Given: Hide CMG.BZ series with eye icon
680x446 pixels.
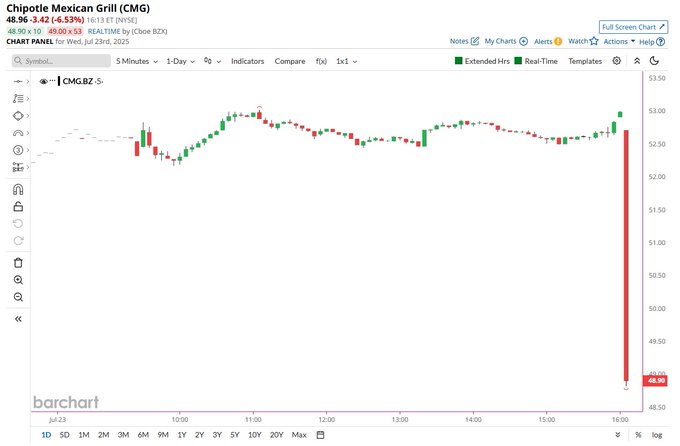Looking at the screenshot, I should coord(43,81).
